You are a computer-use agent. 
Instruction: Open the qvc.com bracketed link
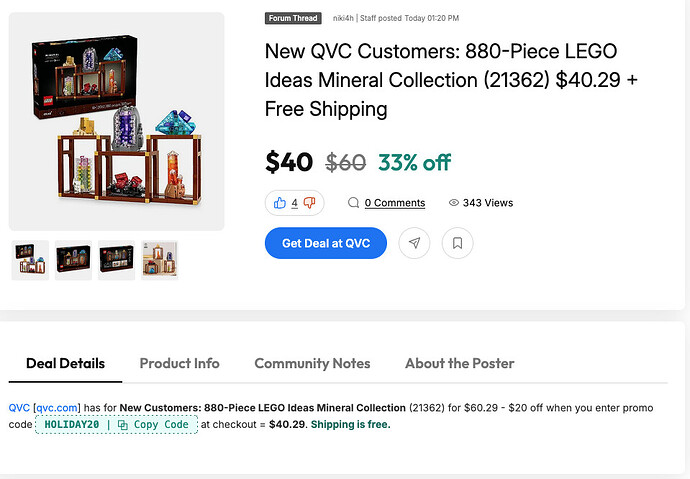pyautogui.click(x=56, y=408)
